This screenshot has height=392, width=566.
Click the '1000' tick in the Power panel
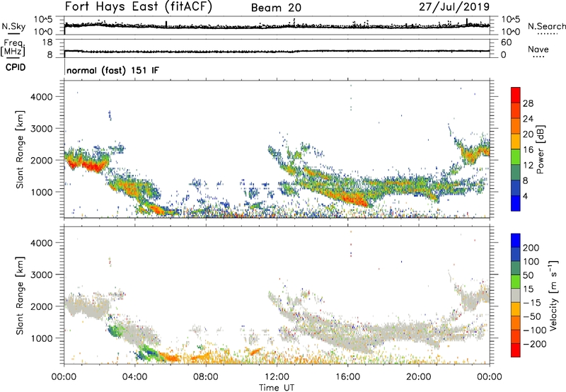click(41, 192)
